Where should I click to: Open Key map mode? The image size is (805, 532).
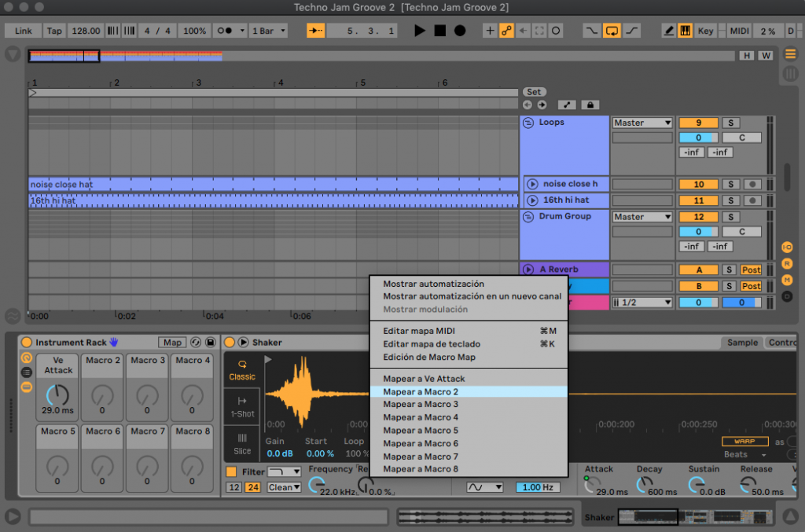(705, 31)
